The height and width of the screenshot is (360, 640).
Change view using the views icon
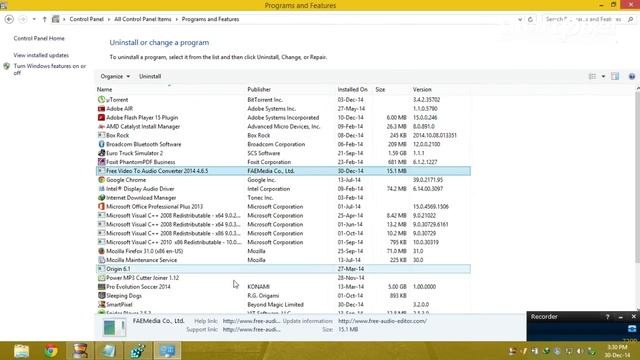click(592, 76)
